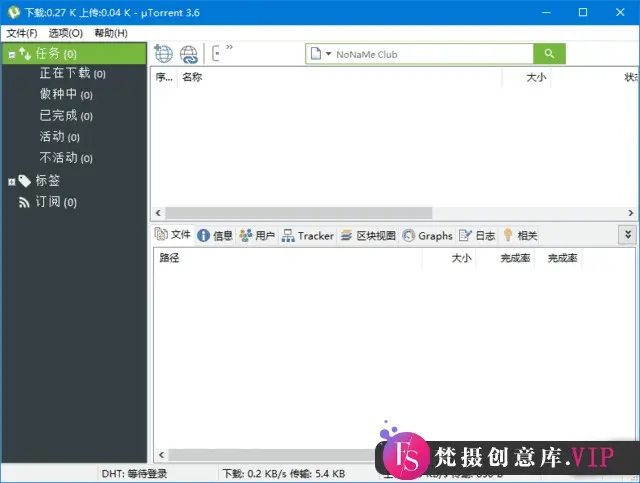Click the right arrow of torrent list scrollbar
Screen dimensions: 640x483
point(631,213)
